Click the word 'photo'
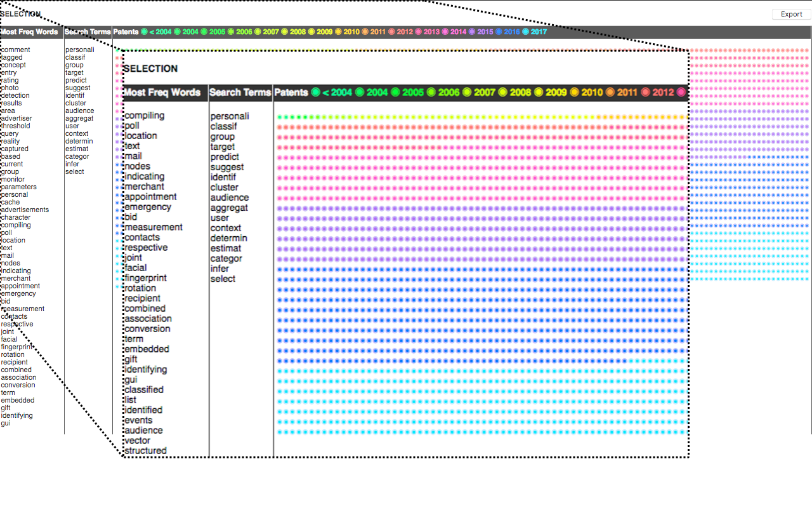The image size is (812, 508). pos(10,88)
